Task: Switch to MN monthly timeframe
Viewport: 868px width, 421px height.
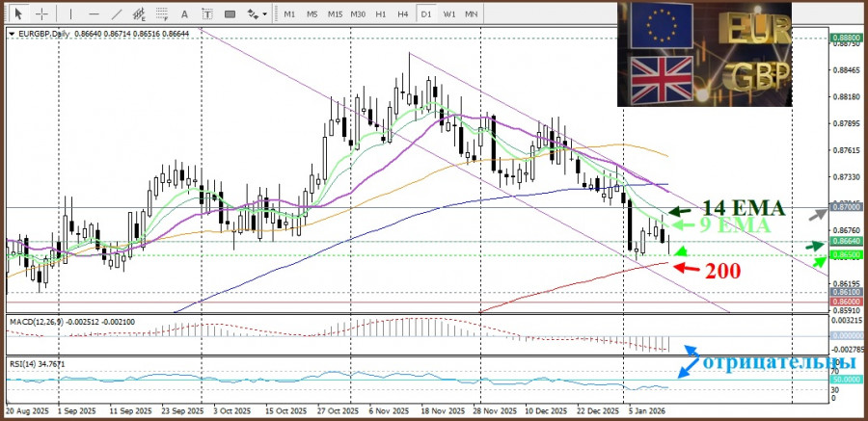Action: pyautogui.click(x=471, y=14)
